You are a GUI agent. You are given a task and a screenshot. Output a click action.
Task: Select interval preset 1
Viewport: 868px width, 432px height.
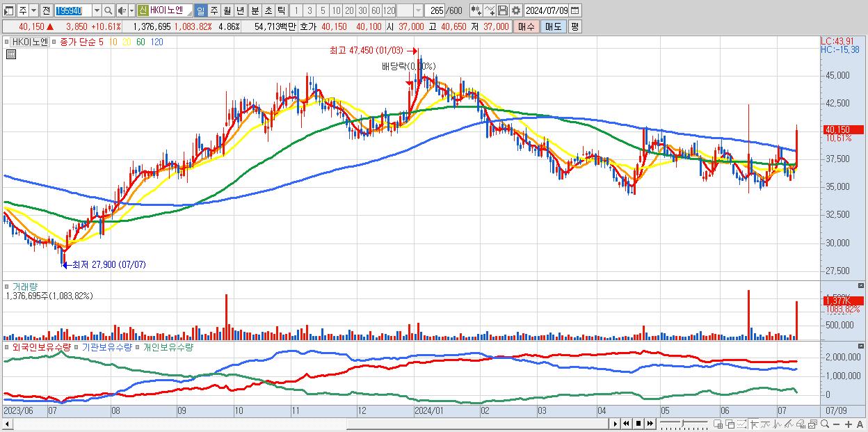pos(296,10)
